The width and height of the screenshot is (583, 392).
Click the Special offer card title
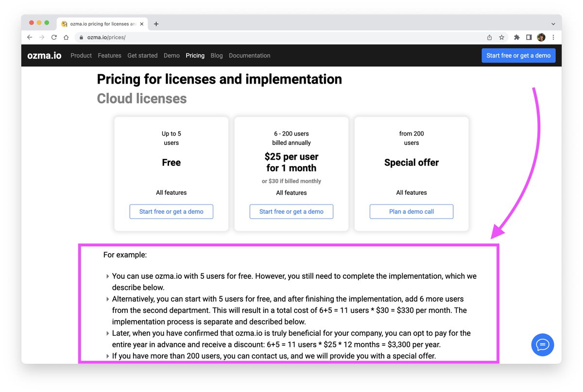[x=412, y=163]
